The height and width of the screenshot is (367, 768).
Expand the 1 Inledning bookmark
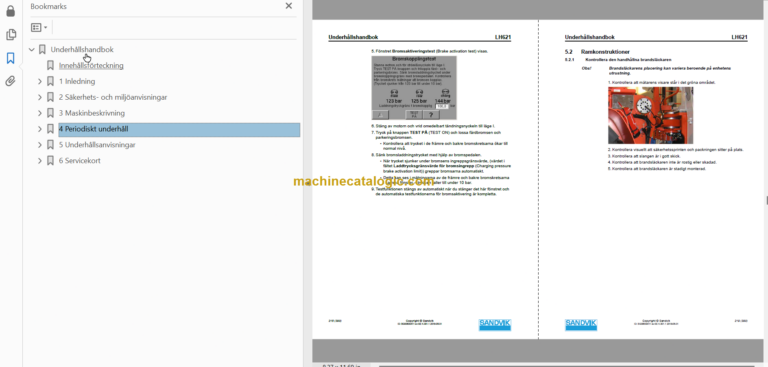[40, 81]
